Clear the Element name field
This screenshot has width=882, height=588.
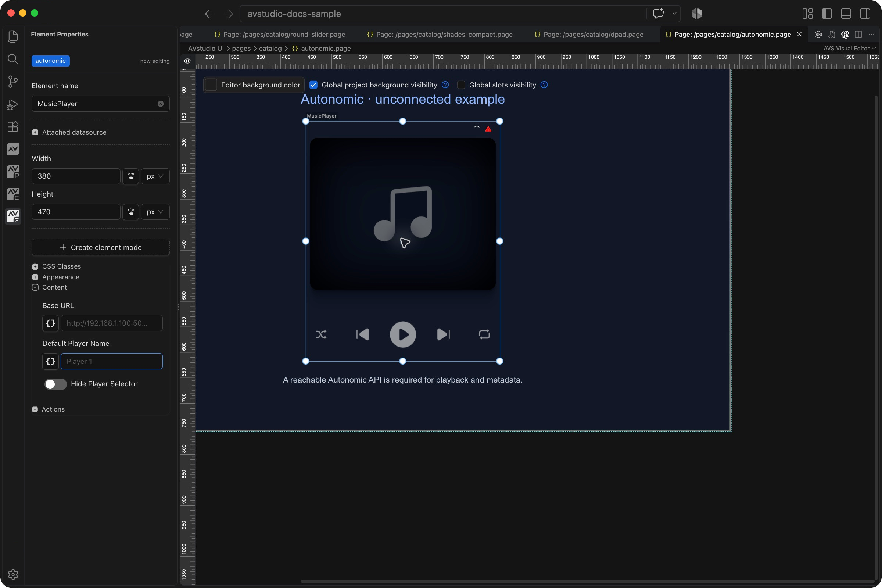pos(161,104)
